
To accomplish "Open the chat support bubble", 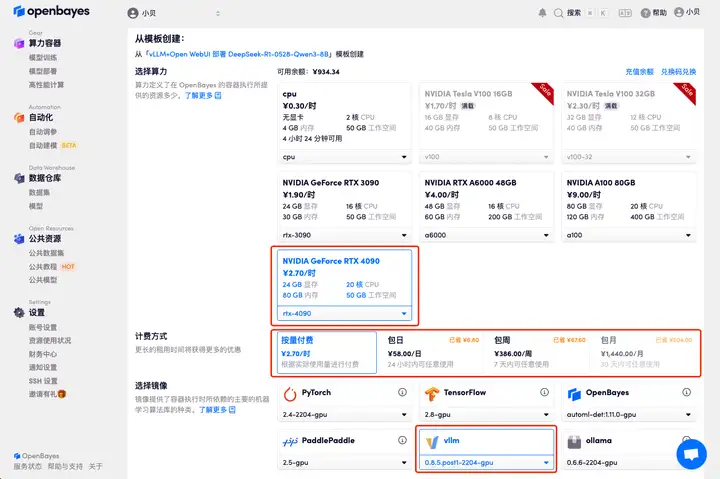I will point(691,454).
